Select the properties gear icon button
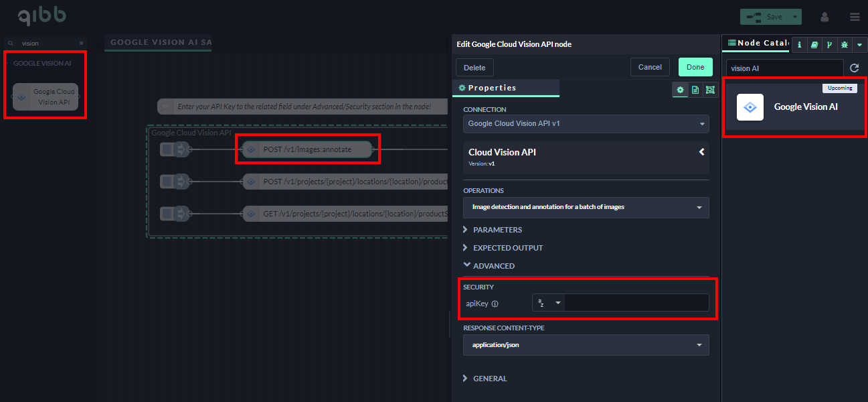This screenshot has height=402, width=868. [680, 90]
